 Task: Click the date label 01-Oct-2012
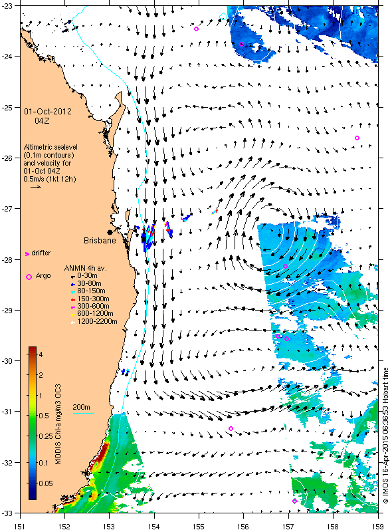tap(47, 112)
